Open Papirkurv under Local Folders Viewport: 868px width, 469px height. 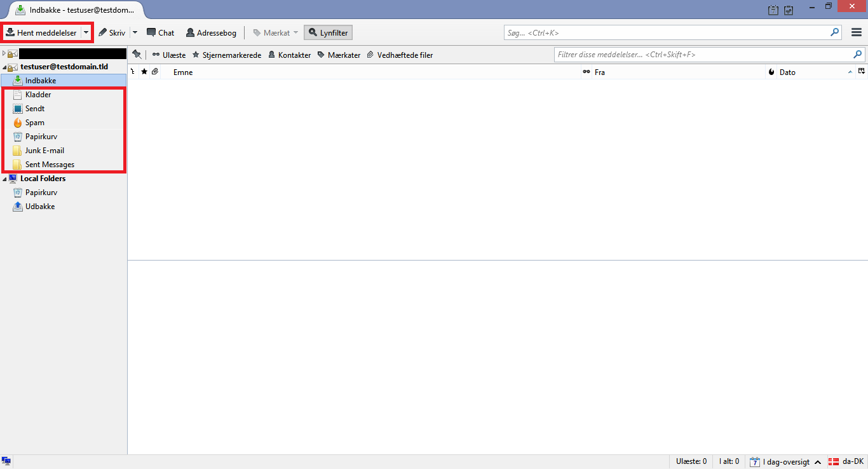tap(64, 193)
